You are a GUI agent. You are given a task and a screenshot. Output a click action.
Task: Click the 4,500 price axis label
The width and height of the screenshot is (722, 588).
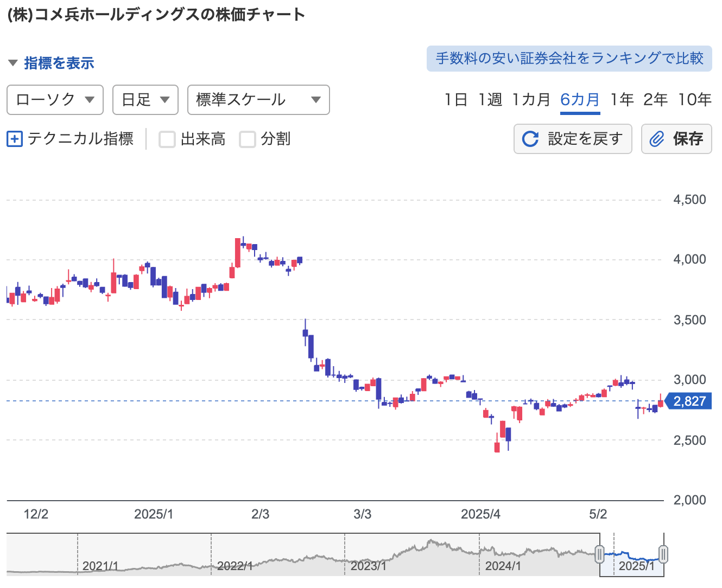click(690, 200)
